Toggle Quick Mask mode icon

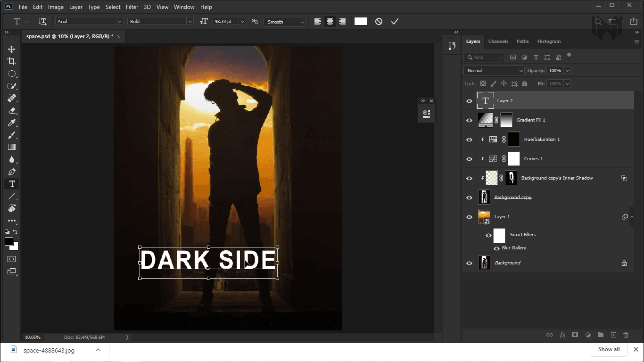(12, 259)
